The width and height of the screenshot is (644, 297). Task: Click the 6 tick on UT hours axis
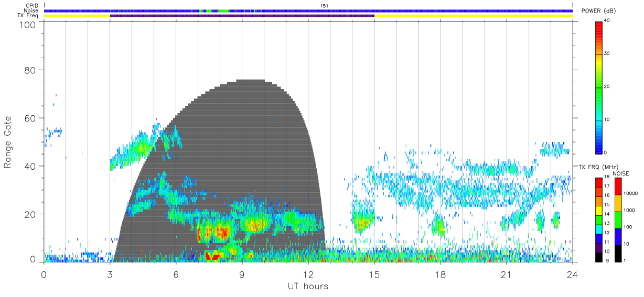coord(176,274)
